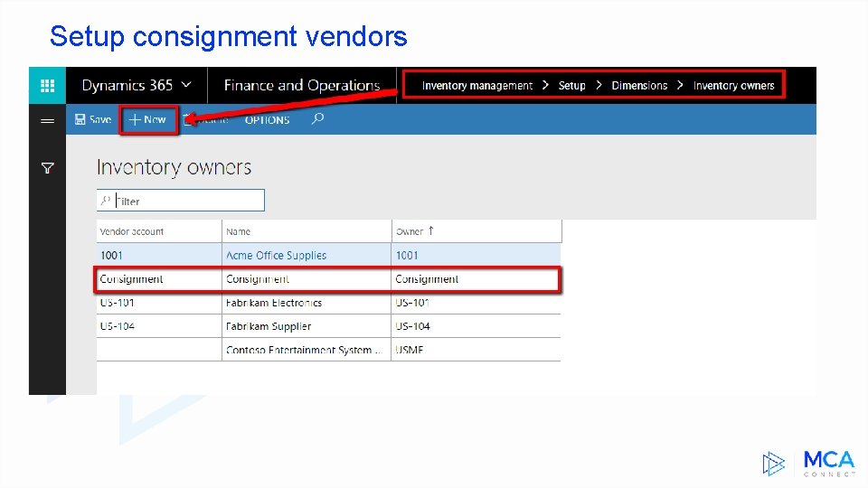Image resolution: width=868 pixels, height=488 pixels.
Task: Select the US-101 owner cell
Action: pyautogui.click(x=476, y=303)
